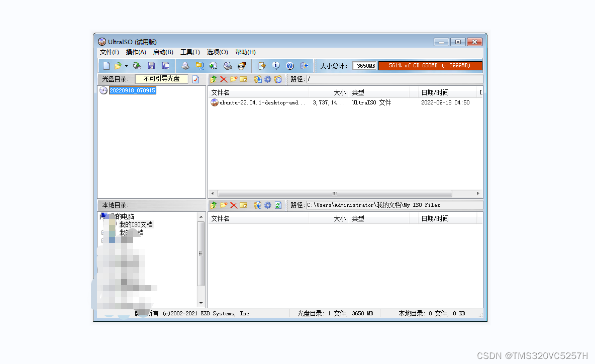Click the Save floppy disk icon
Image resolution: width=595 pixels, height=364 pixels.
point(151,66)
